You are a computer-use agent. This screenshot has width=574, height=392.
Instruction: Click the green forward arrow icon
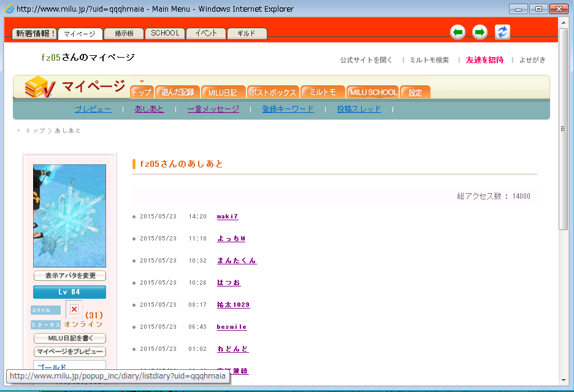pos(480,33)
